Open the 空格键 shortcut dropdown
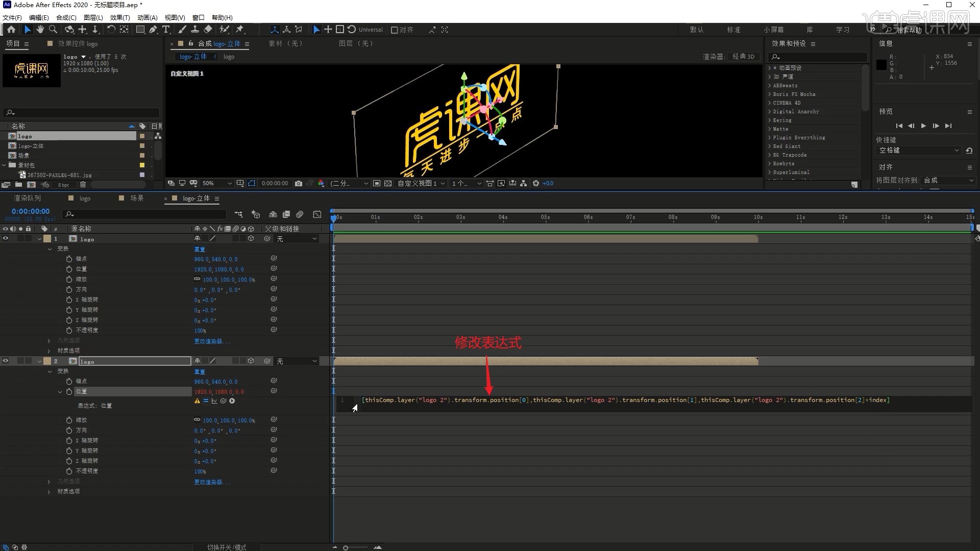 click(x=919, y=151)
